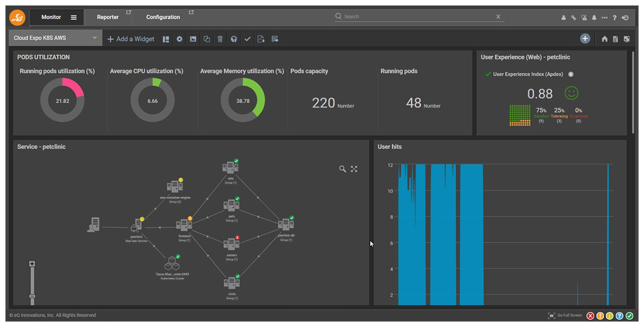Open the Monitor tab
644x327 pixels.
[x=52, y=17]
